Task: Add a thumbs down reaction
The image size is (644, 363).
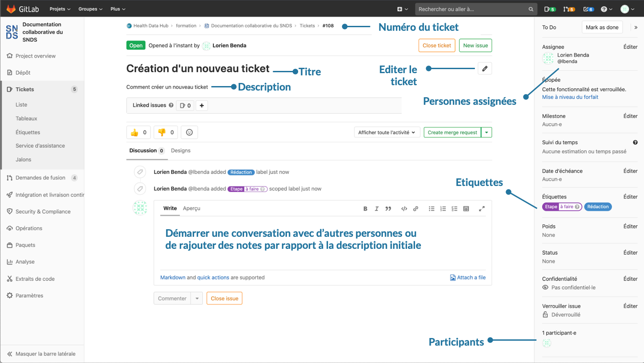Action: (166, 132)
